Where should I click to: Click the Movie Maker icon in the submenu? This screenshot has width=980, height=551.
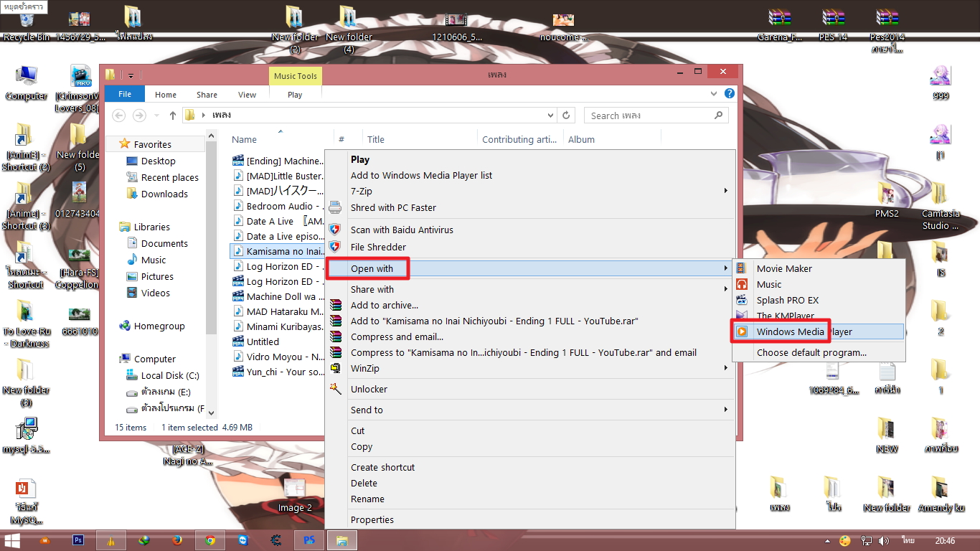pos(741,268)
